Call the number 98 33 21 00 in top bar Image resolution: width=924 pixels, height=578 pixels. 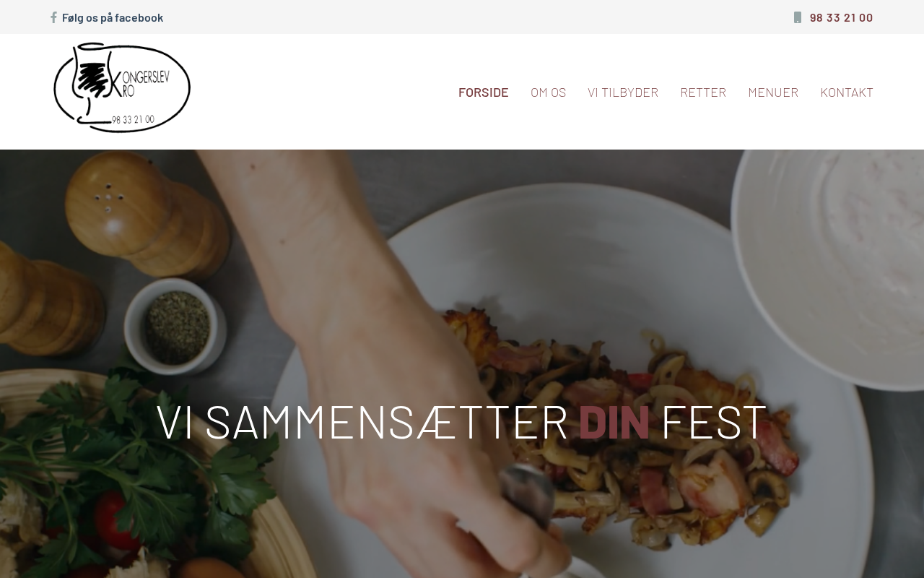coord(841,17)
